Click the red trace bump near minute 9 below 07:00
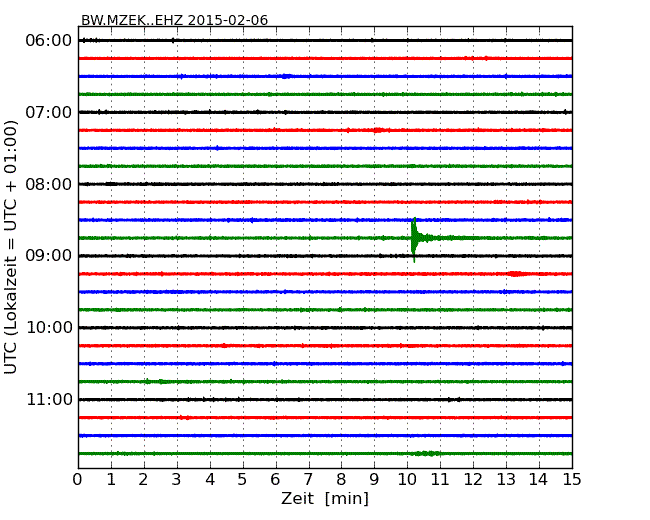Image resolution: width=650 pixels, height=520 pixels. (x=376, y=130)
